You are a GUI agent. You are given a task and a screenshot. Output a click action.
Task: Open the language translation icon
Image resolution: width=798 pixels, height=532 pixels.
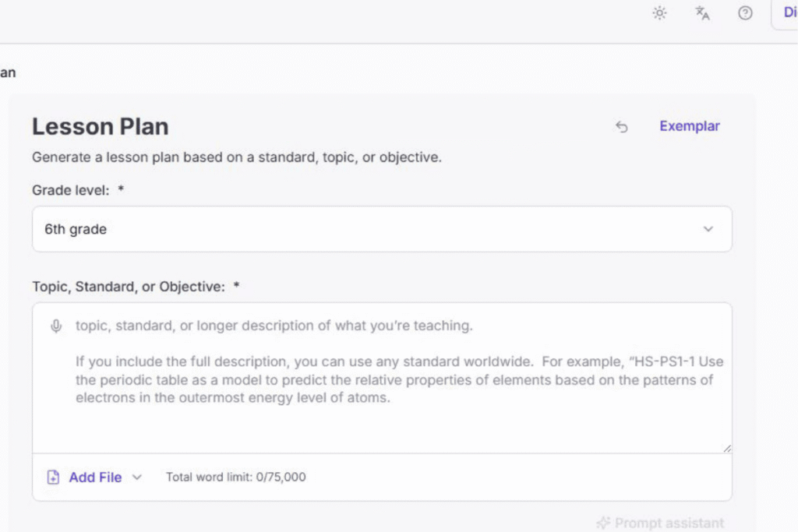(x=701, y=13)
